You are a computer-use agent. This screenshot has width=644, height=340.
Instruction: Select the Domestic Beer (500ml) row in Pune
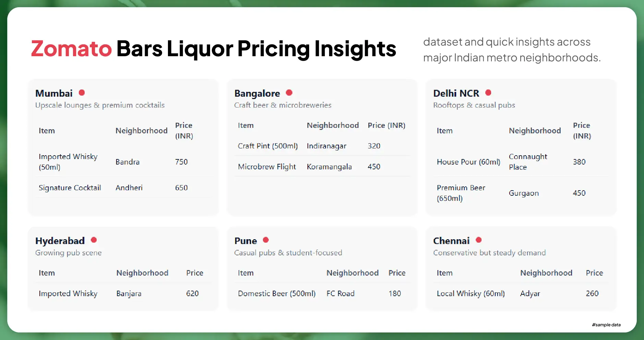[x=277, y=294]
